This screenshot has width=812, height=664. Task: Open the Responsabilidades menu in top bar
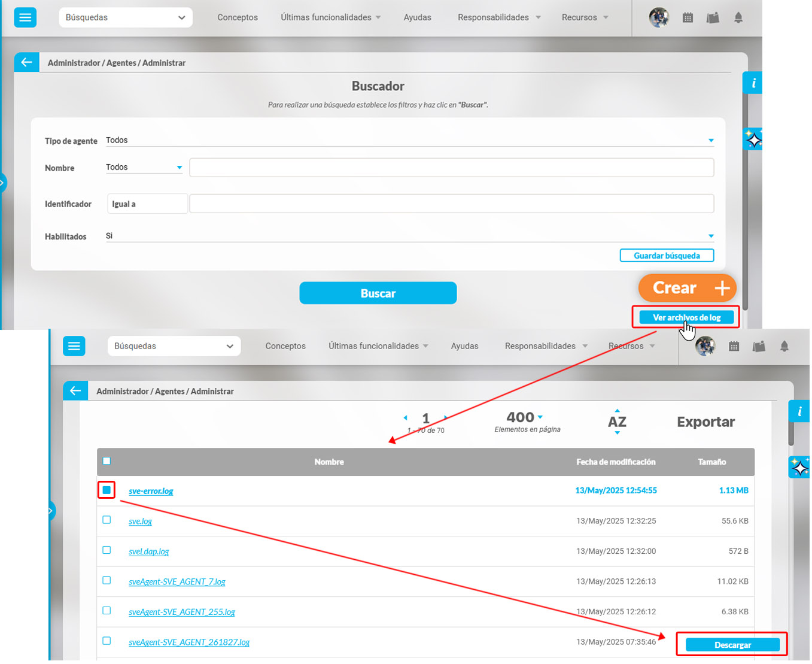click(498, 17)
